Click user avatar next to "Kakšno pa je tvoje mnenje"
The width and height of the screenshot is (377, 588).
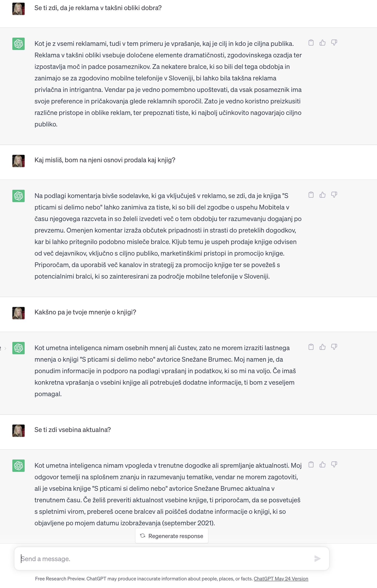tap(18, 313)
